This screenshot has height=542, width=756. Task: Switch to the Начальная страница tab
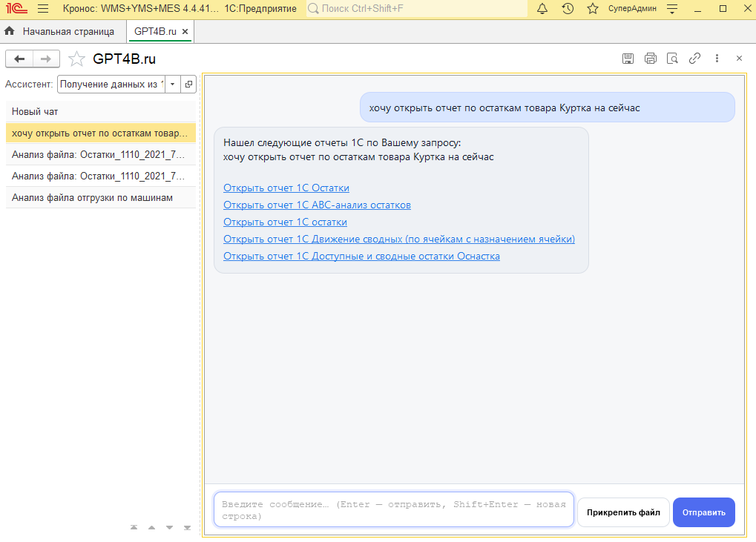pyautogui.click(x=60, y=32)
